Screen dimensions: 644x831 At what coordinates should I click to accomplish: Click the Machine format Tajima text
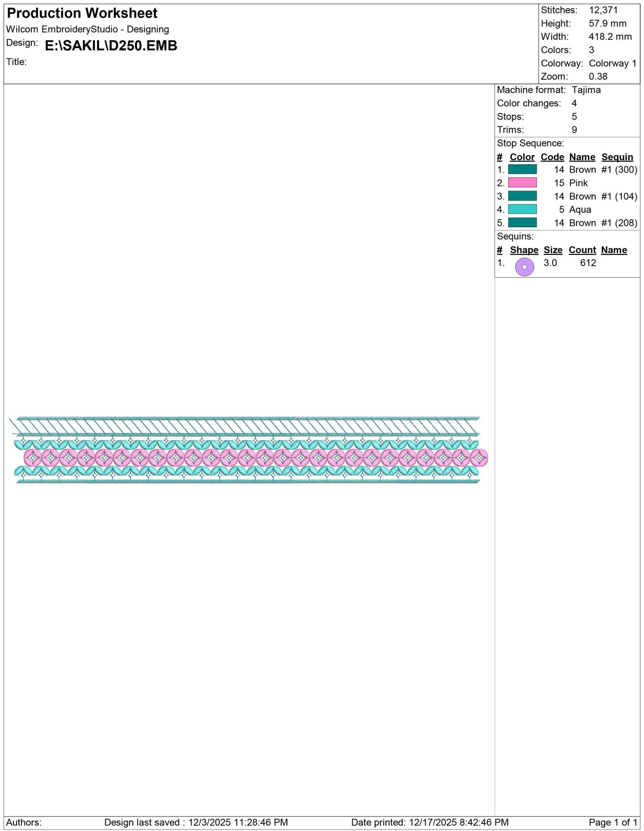point(549,90)
